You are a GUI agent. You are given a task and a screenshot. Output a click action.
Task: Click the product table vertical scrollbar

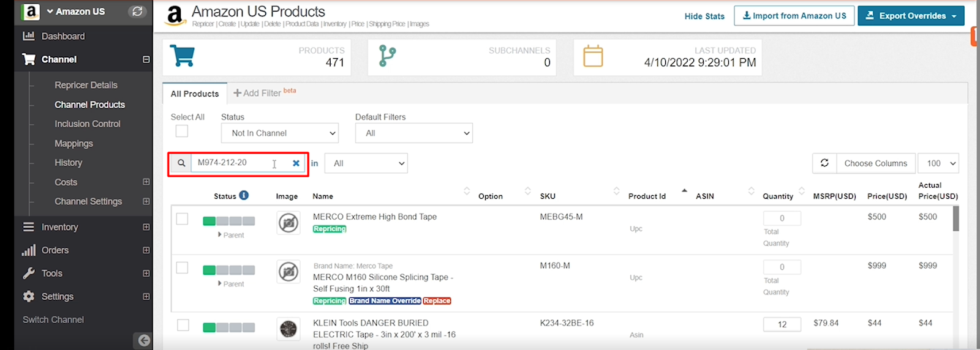point(956,218)
